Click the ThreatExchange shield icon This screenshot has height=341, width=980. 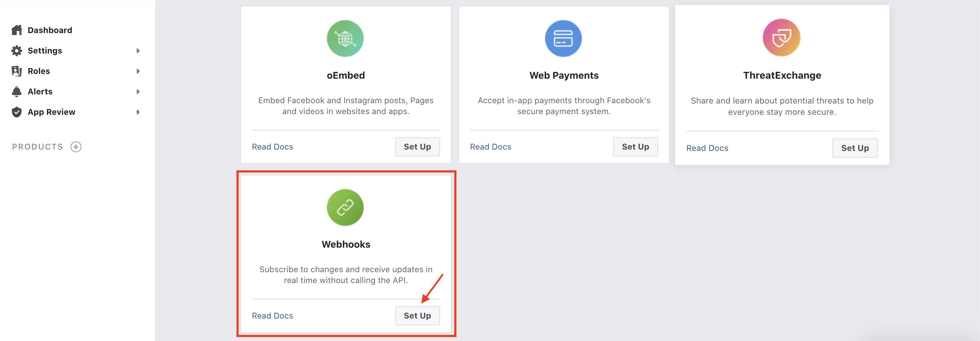[x=781, y=37]
